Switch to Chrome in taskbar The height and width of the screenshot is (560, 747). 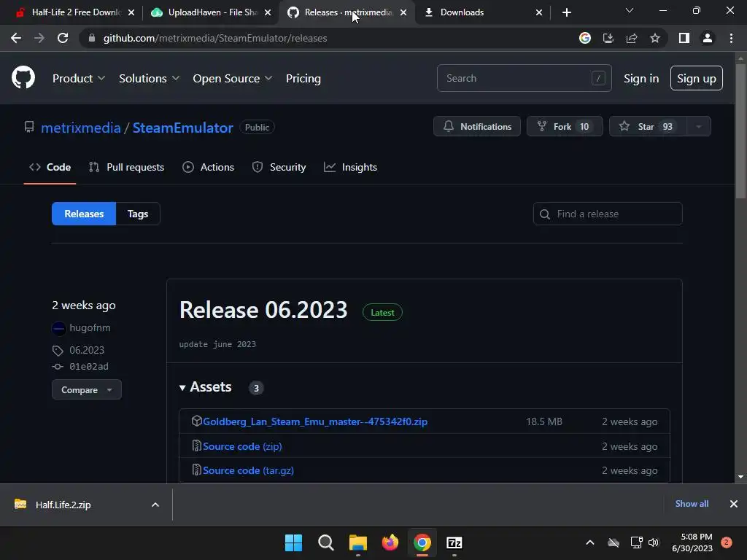[x=422, y=542]
